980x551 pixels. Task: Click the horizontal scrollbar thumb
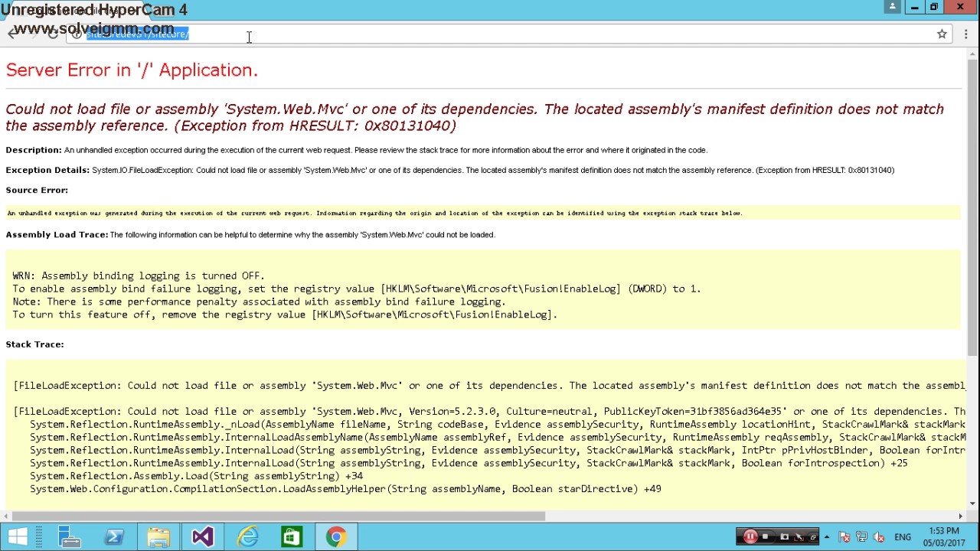(279, 516)
